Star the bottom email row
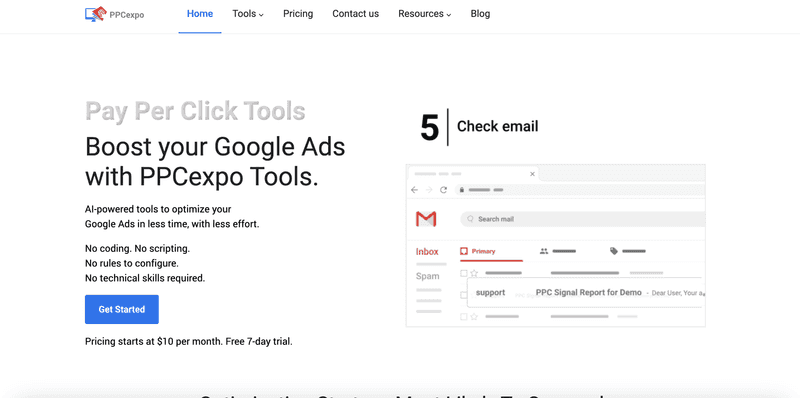800x398 pixels. point(474,317)
